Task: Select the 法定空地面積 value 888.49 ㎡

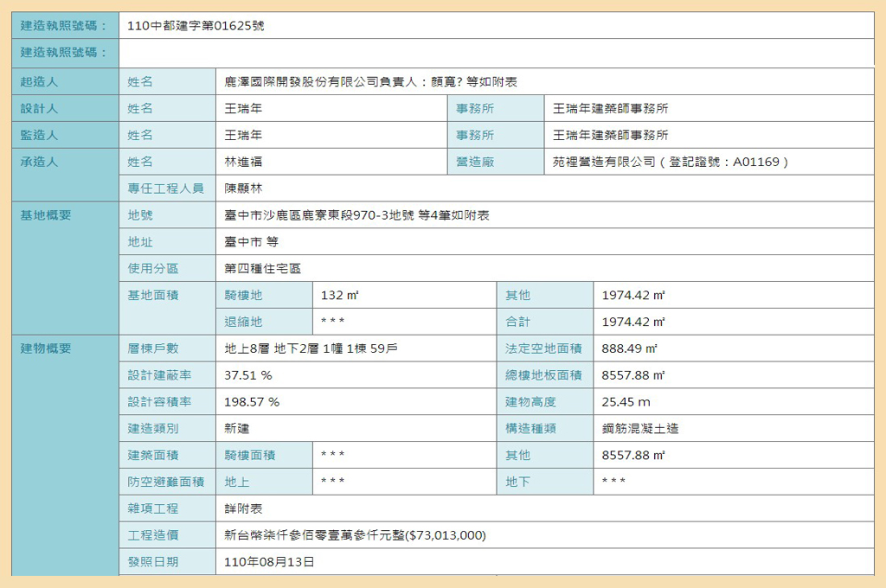Action: point(630,349)
